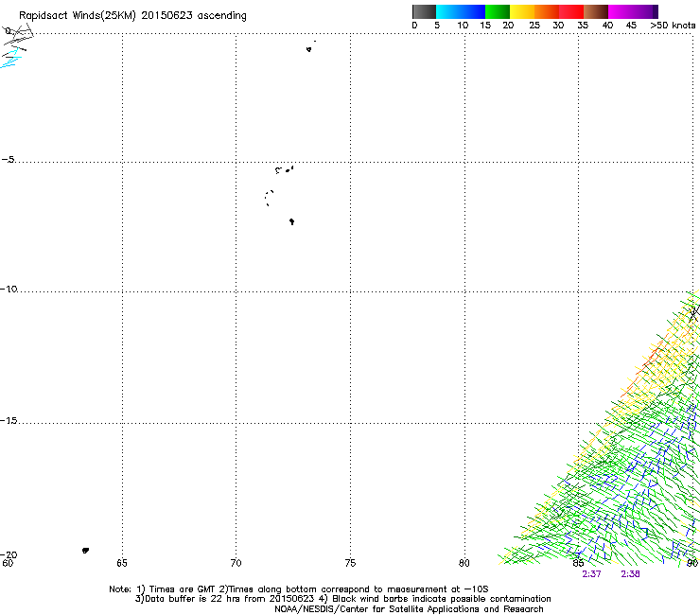Click the '>50 knots' legend label
This screenshot has height=615, width=700.
tap(673, 26)
